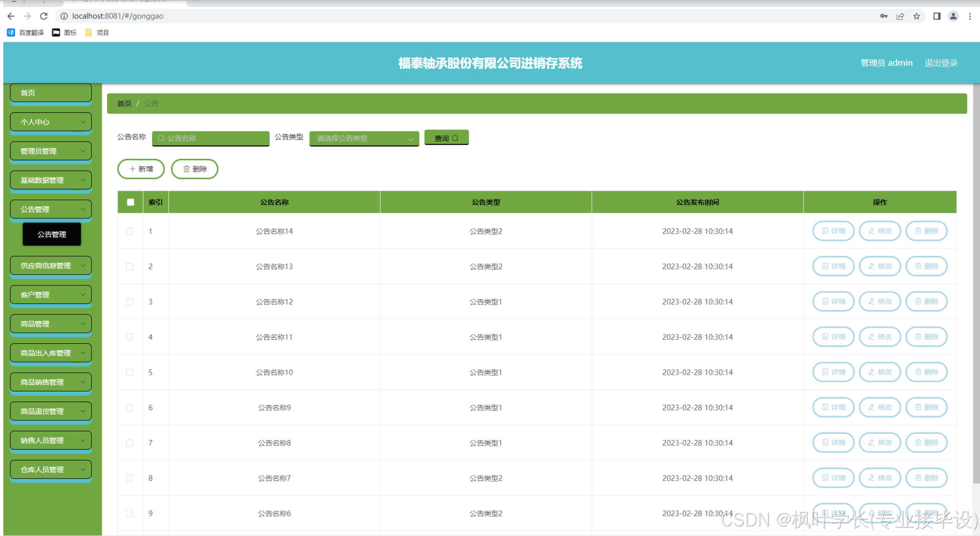Click 修改 for 公告名称13
The image size is (980, 536).
[x=880, y=266]
